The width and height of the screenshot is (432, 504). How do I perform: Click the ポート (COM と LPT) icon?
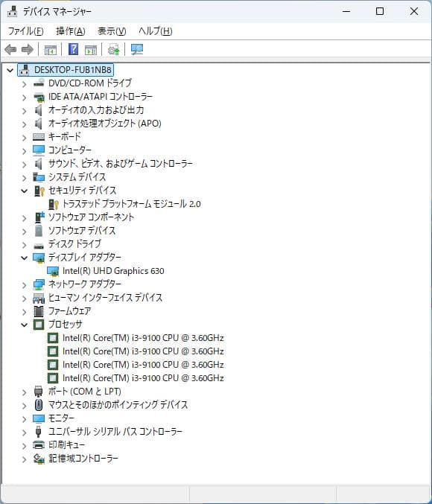[x=38, y=392]
